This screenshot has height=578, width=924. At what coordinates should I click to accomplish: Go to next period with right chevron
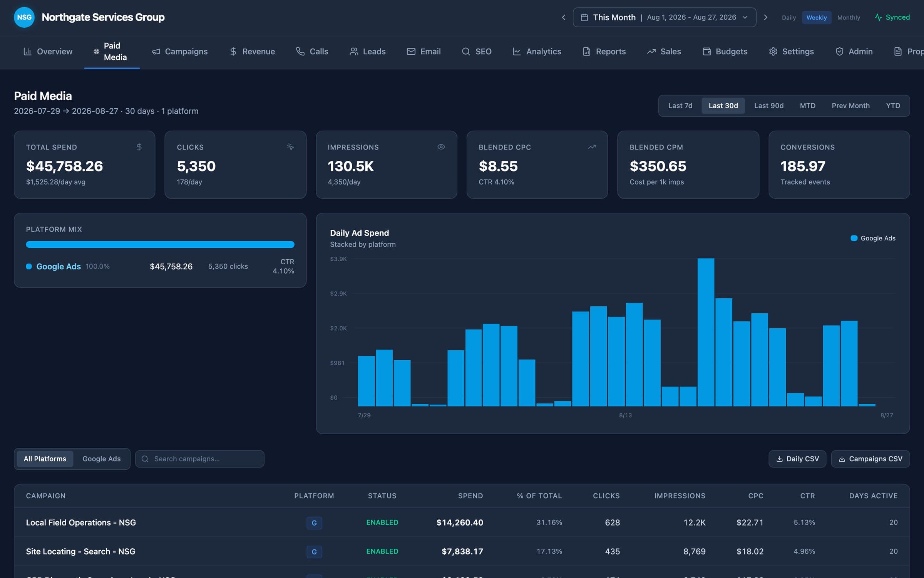click(765, 17)
